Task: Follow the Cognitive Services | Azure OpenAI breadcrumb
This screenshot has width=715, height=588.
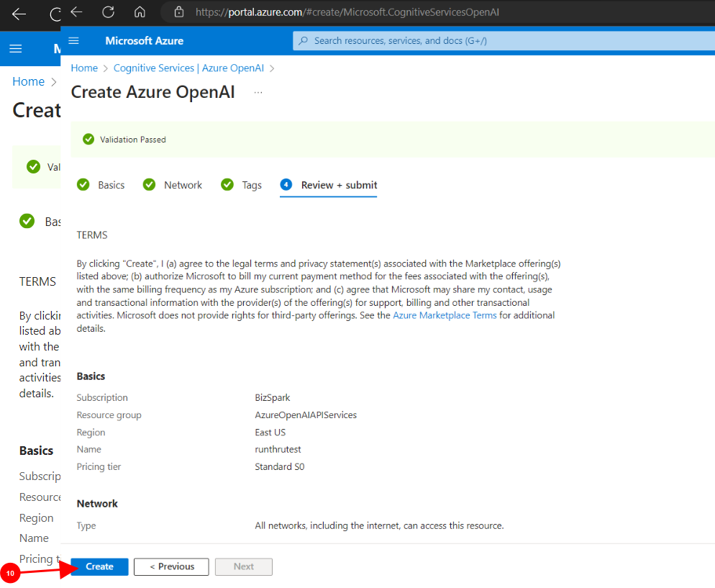Action: (x=188, y=68)
